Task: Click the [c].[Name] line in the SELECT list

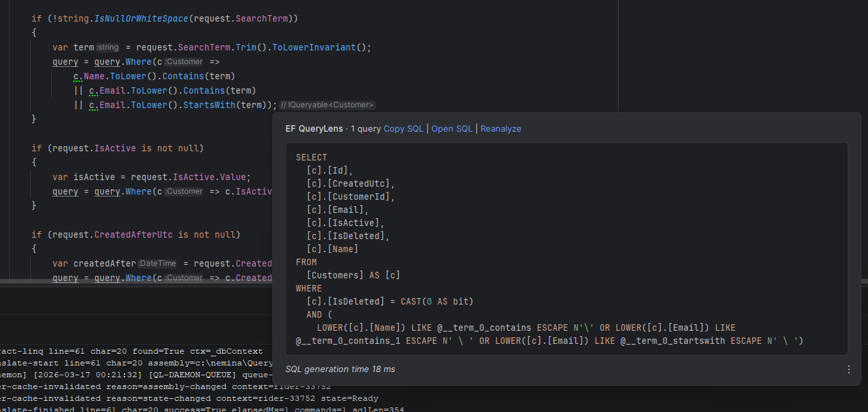Action: pos(333,250)
